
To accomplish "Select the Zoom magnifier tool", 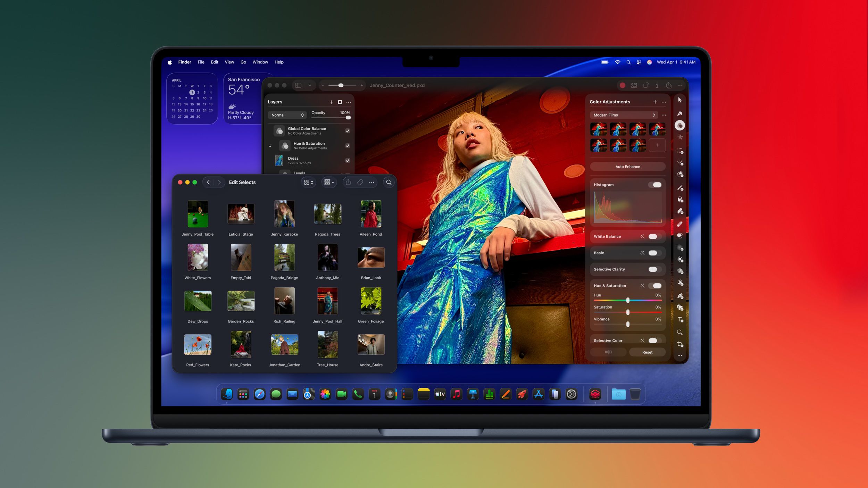I will coord(680,332).
